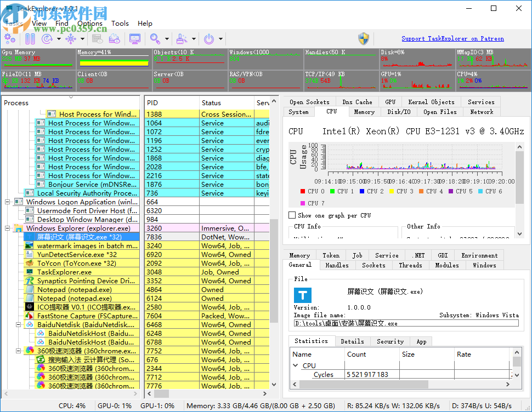
Task: Click the system settings gears icon
Action: (x=9, y=39)
